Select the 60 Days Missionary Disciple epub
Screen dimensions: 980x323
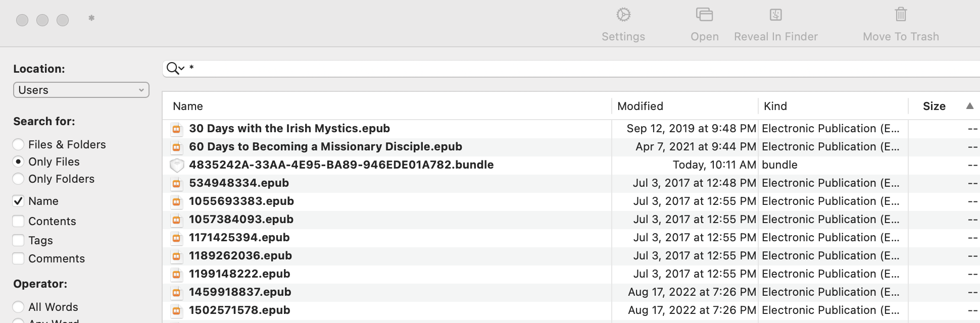325,147
